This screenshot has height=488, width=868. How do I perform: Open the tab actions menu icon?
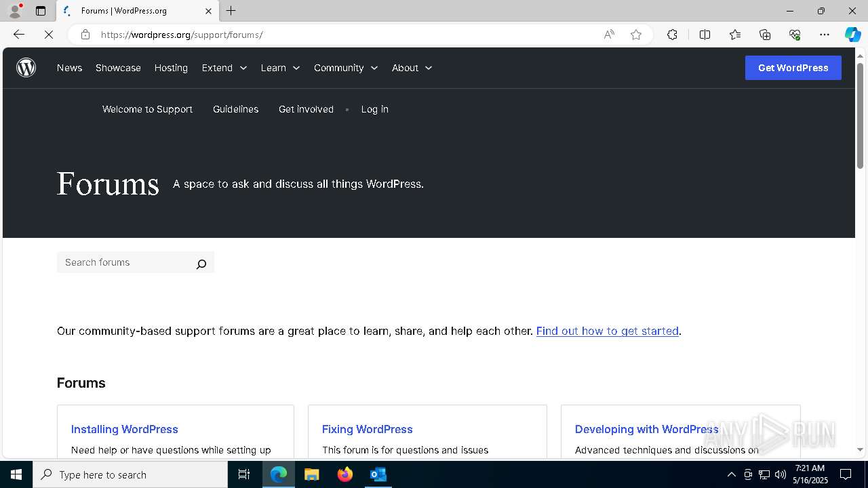point(41,11)
